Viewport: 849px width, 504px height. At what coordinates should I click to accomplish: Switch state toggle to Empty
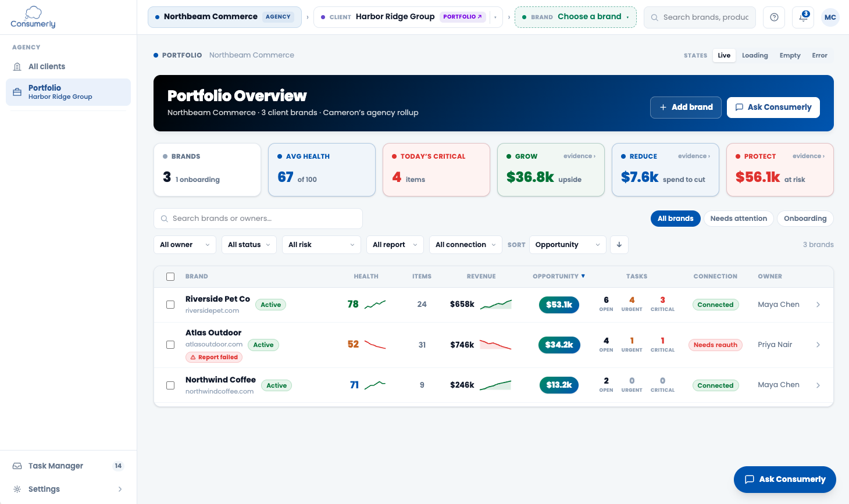click(x=790, y=55)
